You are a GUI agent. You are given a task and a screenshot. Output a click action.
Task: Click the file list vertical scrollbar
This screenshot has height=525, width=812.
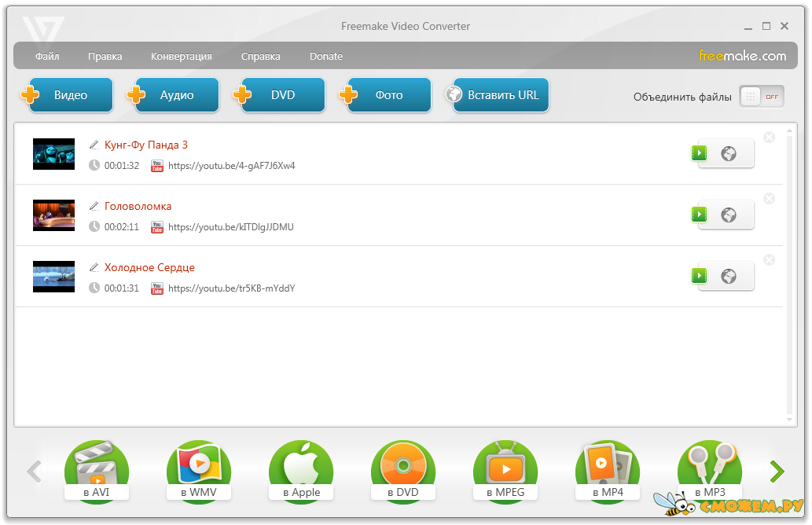(790, 275)
